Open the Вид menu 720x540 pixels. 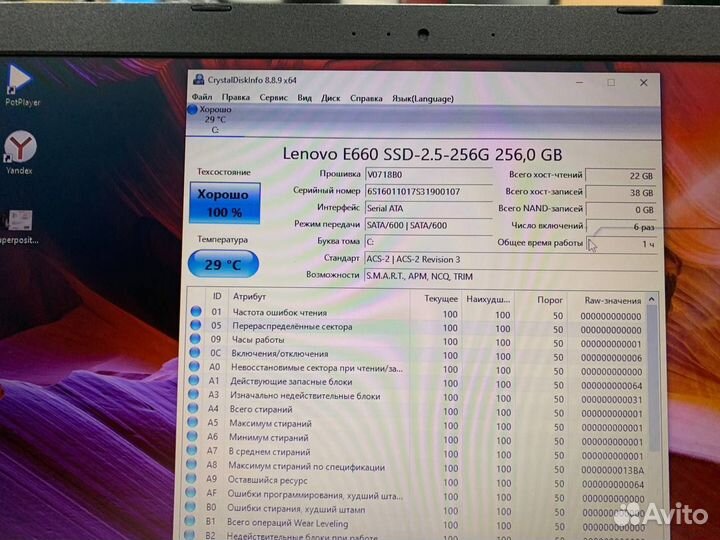(304, 98)
